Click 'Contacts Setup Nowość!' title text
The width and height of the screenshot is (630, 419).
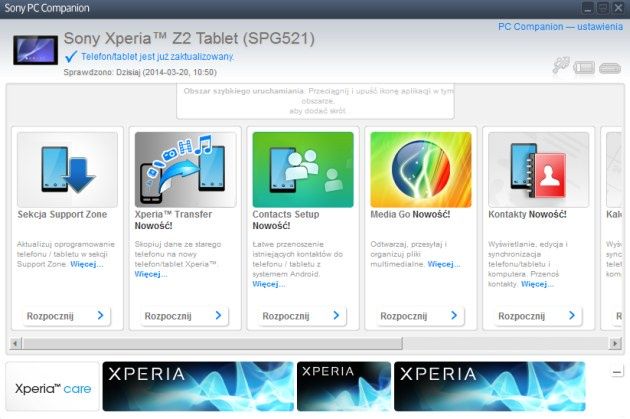click(x=286, y=220)
